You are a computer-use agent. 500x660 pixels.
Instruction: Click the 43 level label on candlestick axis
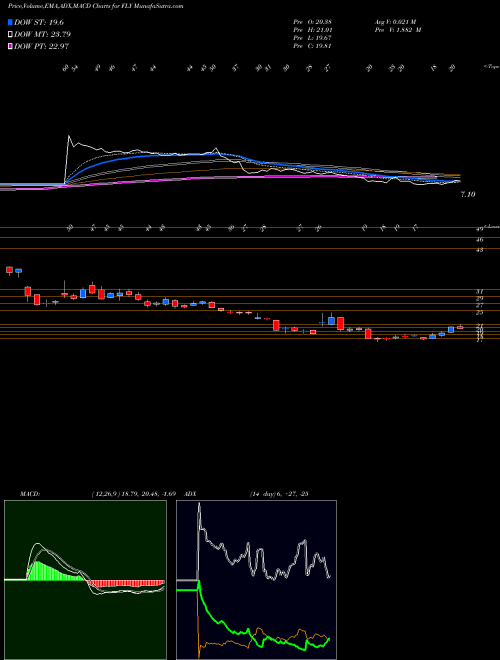coord(479,250)
